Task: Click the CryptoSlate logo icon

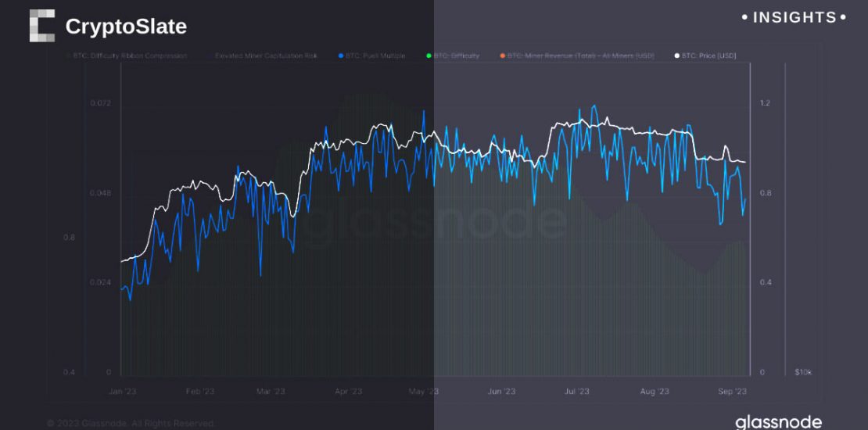Action: (x=42, y=26)
